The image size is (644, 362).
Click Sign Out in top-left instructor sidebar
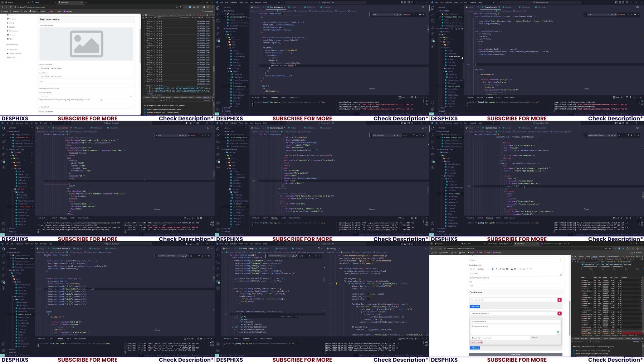(x=11, y=57)
